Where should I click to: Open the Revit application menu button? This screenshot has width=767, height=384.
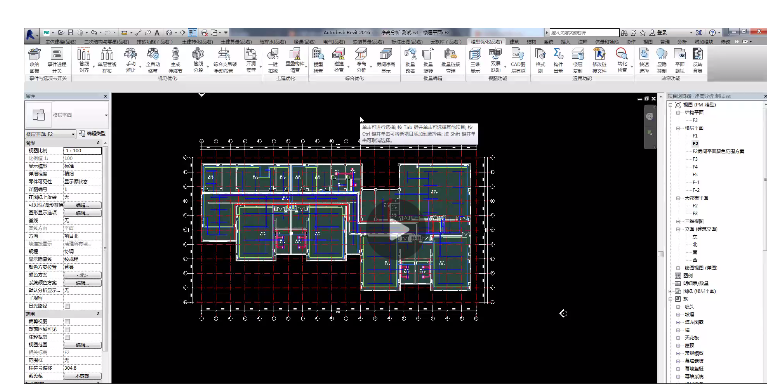tap(31, 35)
